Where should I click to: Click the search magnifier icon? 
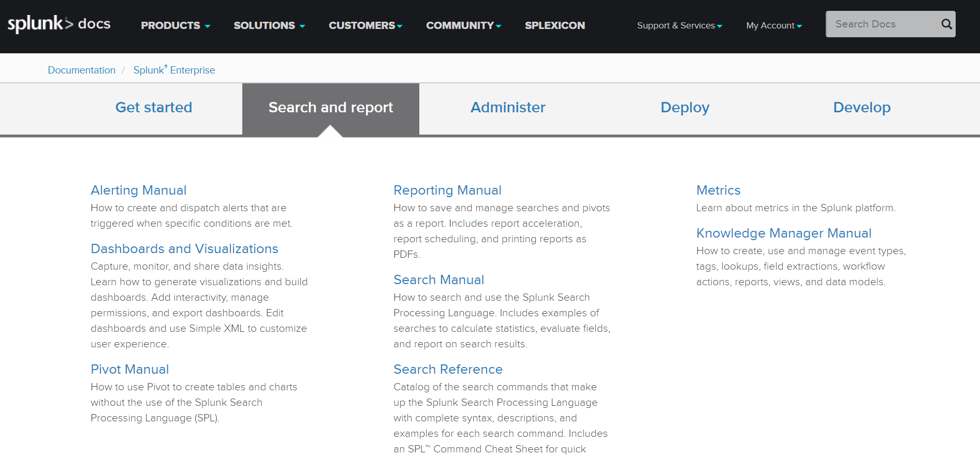point(946,24)
